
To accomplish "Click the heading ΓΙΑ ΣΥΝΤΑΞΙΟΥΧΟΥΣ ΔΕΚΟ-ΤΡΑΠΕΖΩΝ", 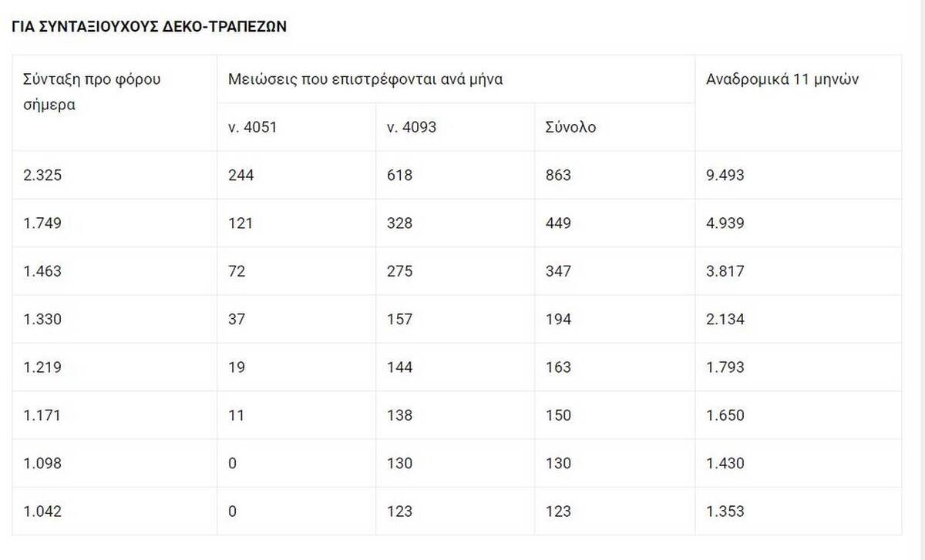I will (150, 26).
